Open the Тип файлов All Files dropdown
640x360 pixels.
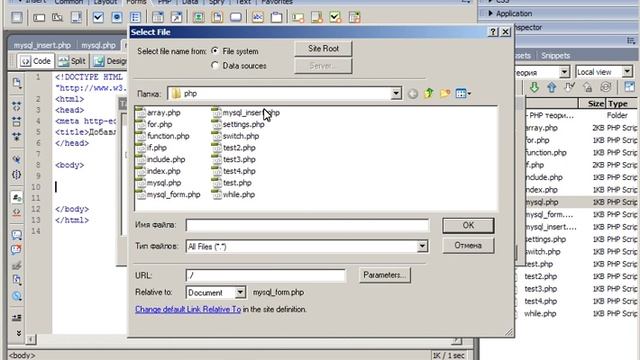(422, 246)
